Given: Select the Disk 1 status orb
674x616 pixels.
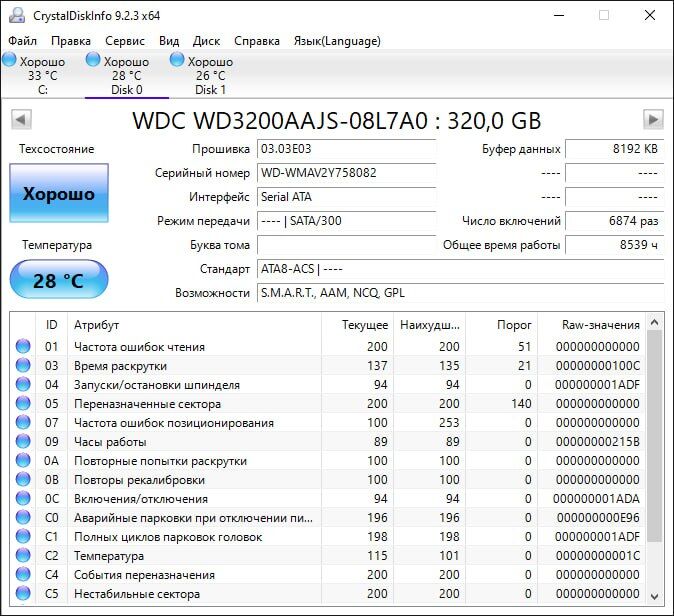Looking at the screenshot, I should tap(177, 61).
